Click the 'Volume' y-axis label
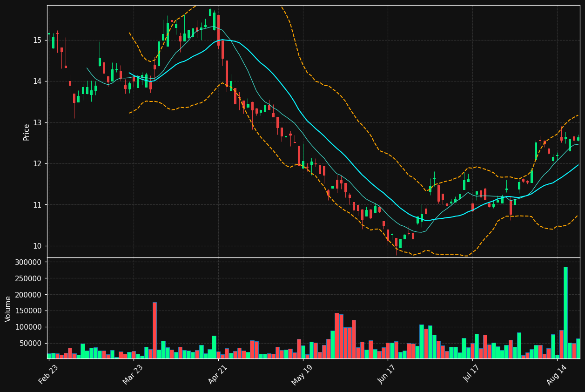 pos(8,308)
